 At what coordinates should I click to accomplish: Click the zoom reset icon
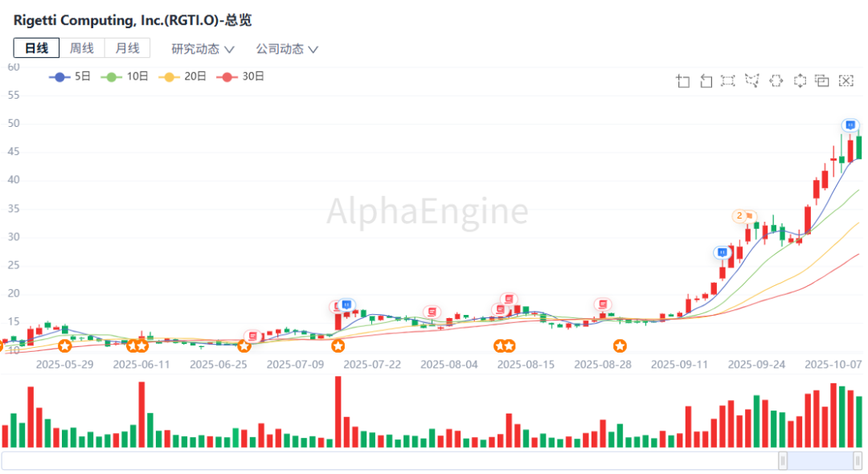706,80
